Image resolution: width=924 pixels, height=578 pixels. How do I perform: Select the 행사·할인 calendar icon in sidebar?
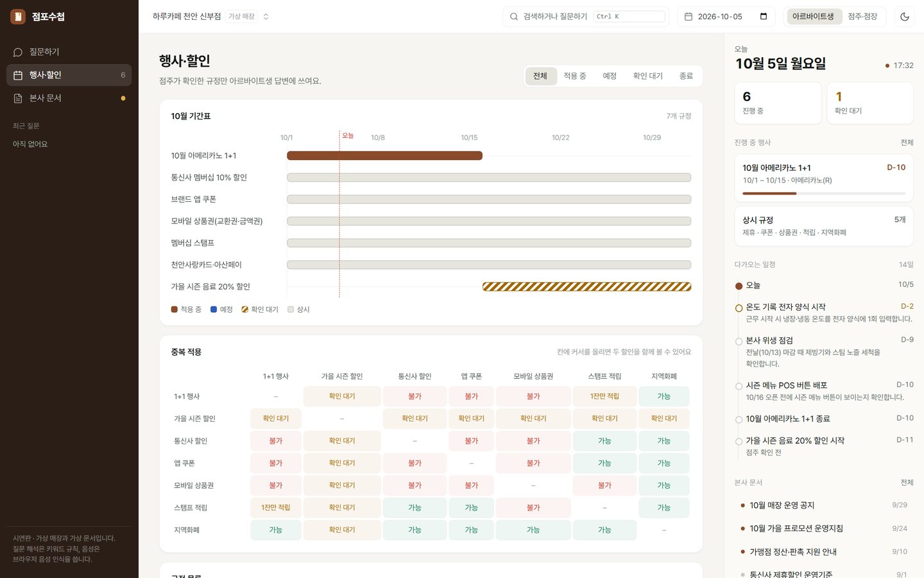pos(18,75)
